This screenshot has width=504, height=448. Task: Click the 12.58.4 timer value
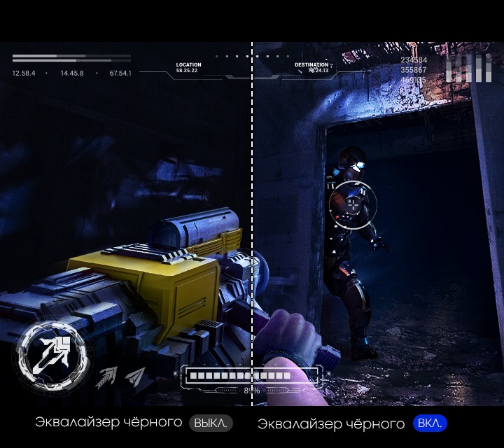point(24,73)
